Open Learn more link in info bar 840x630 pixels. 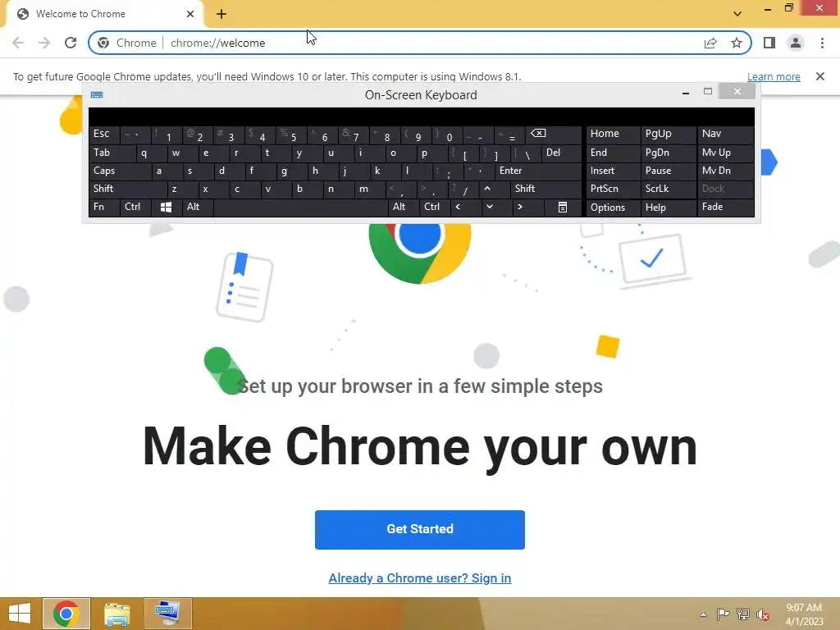(774, 76)
